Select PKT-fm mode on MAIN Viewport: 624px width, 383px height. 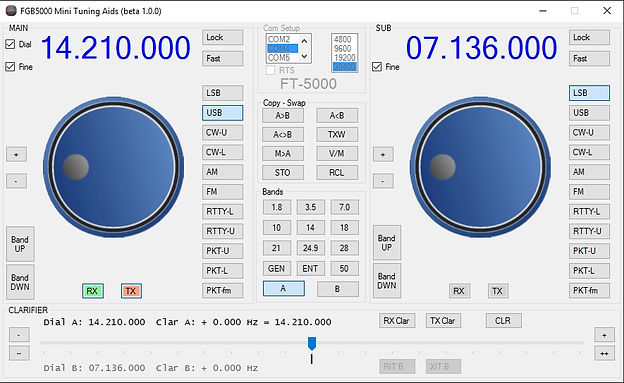pyautogui.click(x=222, y=291)
